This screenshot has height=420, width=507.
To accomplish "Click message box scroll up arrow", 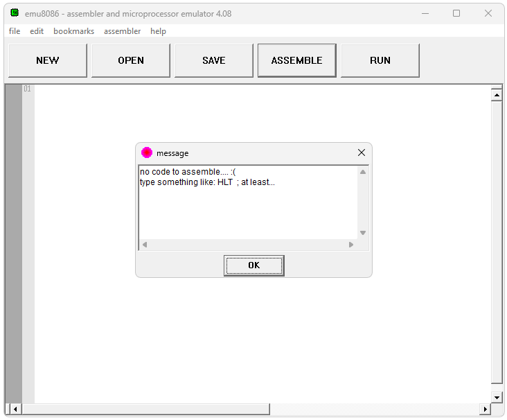I will point(363,172).
